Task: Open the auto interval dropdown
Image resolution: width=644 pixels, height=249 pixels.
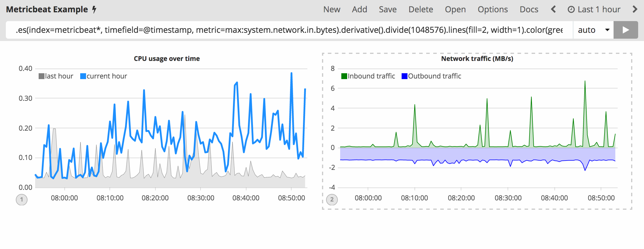Action: coord(593,30)
